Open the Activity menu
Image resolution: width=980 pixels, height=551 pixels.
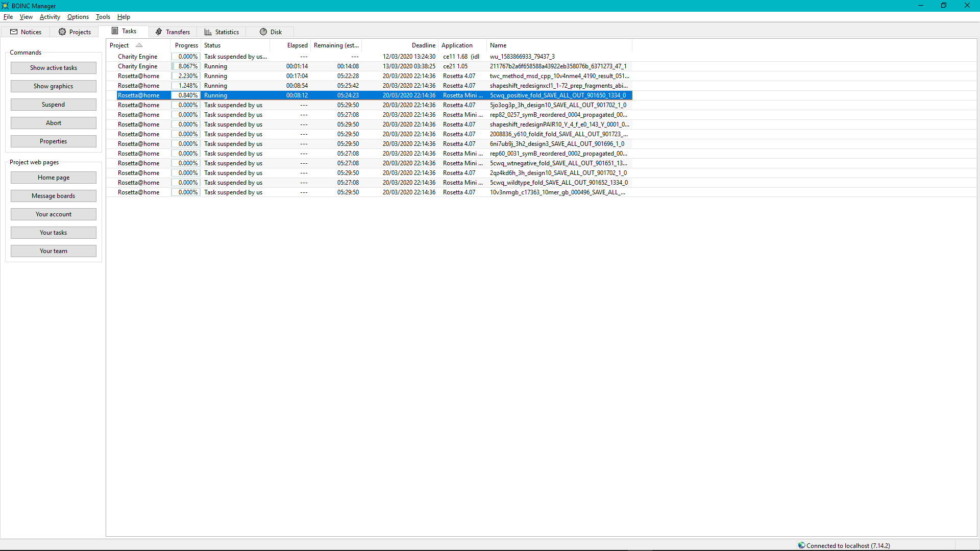coord(50,17)
